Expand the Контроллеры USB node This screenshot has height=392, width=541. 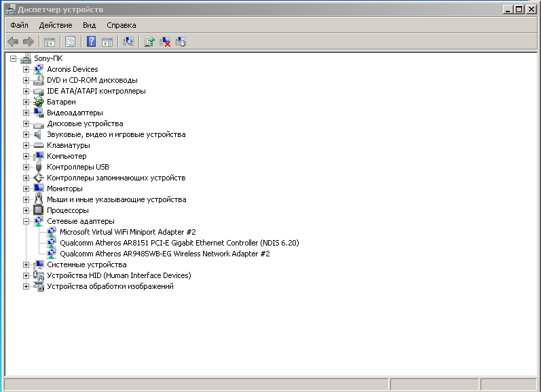[x=26, y=167]
